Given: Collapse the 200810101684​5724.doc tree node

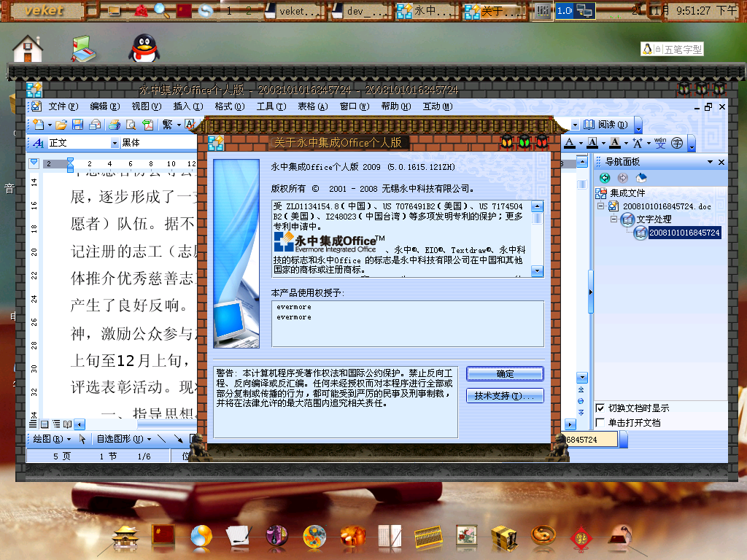Looking at the screenshot, I should click(x=601, y=206).
